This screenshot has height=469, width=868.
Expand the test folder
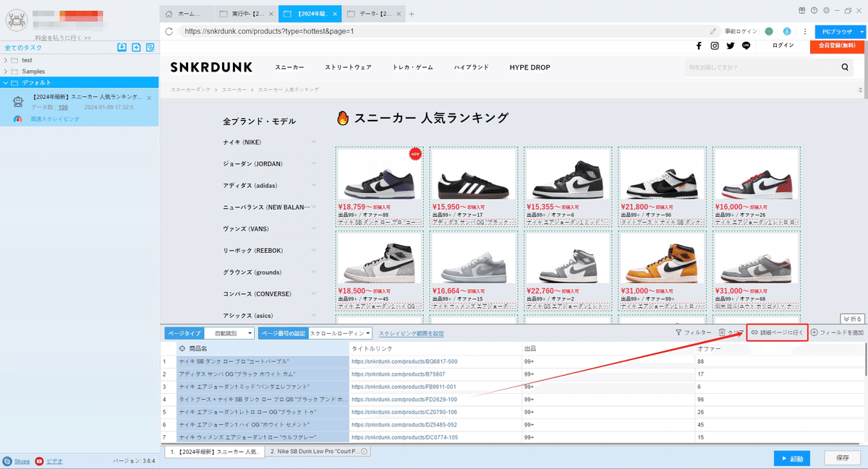[x=6, y=60]
